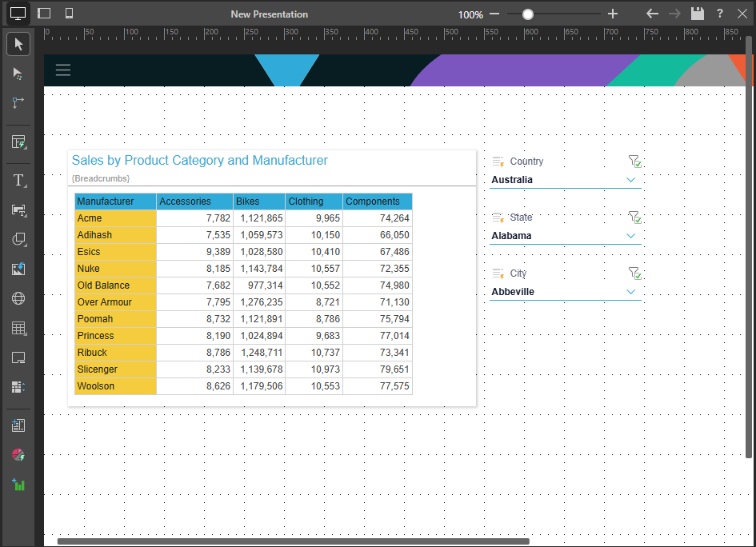Click the Accessories column header

pos(194,202)
